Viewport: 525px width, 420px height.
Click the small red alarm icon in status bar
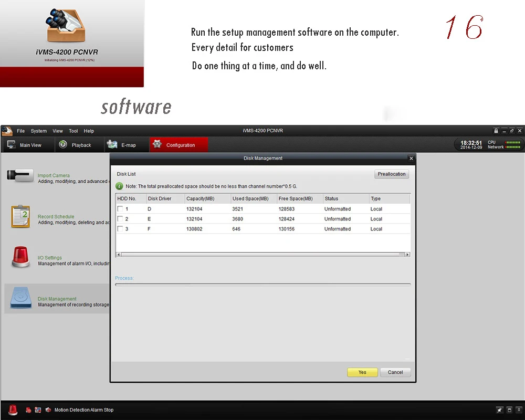(28, 410)
